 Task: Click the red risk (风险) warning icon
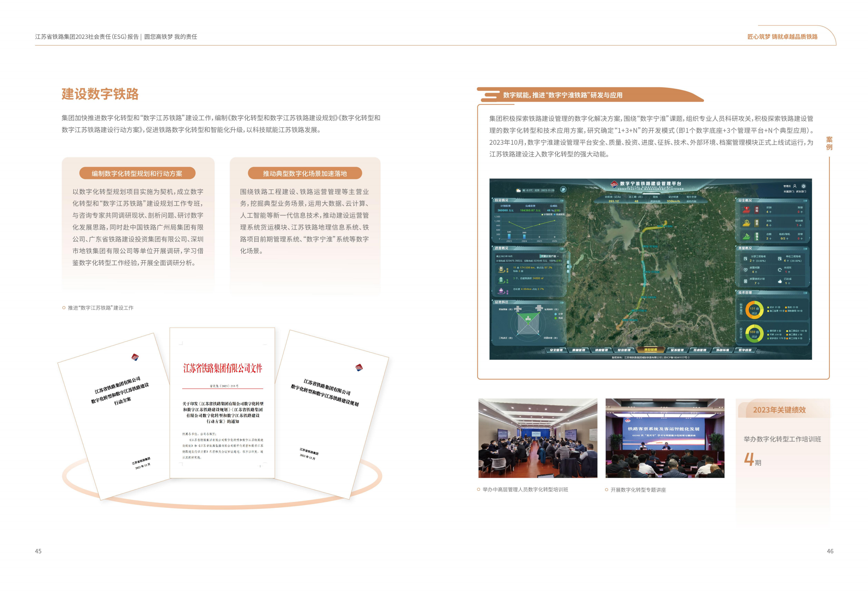746,210
